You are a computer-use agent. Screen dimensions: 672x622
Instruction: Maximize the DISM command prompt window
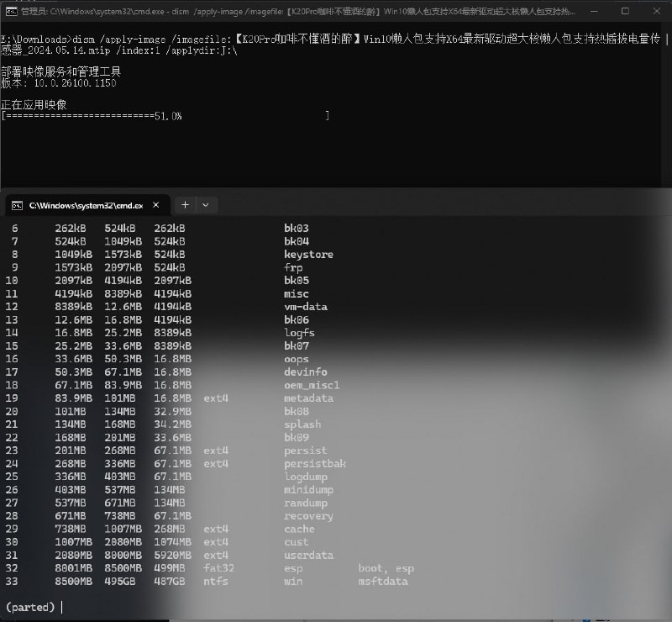(x=625, y=12)
